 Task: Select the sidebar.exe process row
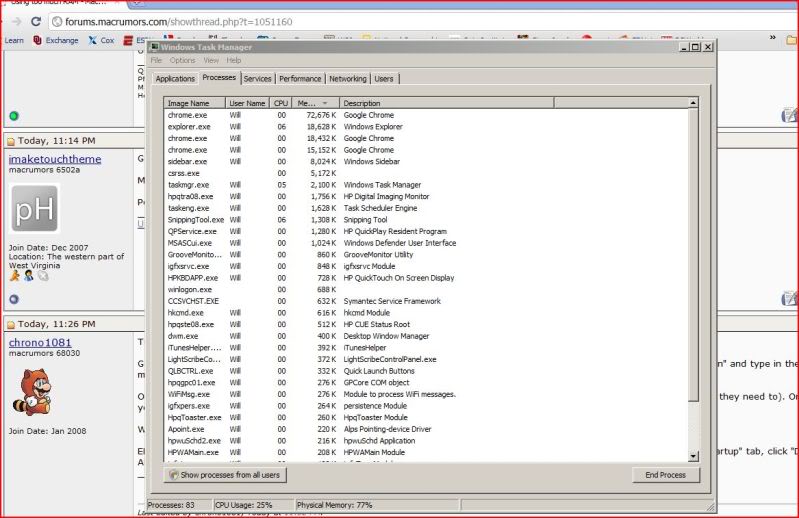coord(426,161)
